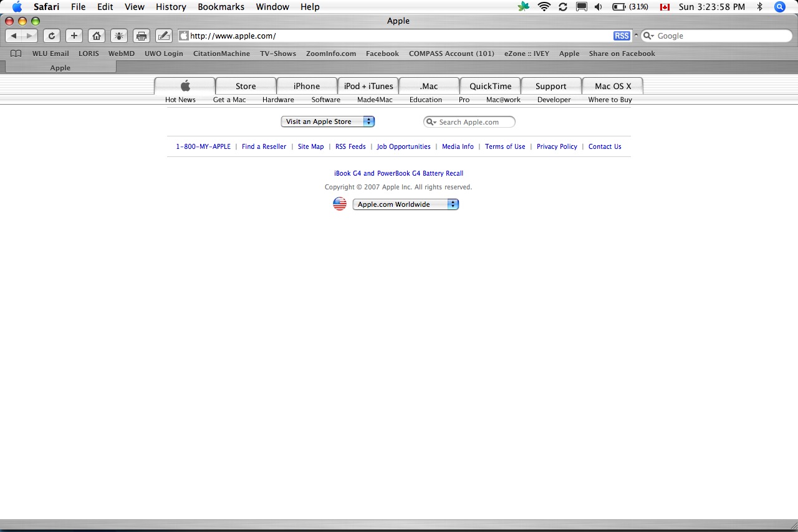798x532 pixels.
Task: Click the menu bar clock
Action: (712, 7)
